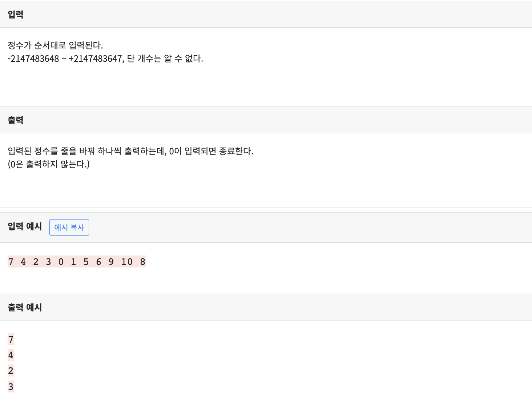Click the output description line about 0 terminating
The image size is (532, 415).
point(131,152)
